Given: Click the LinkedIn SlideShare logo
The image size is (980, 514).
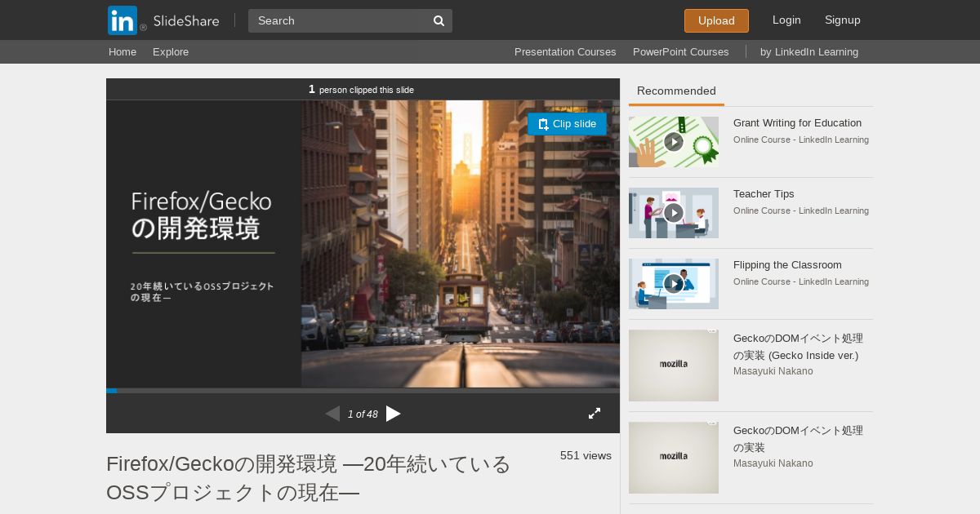Looking at the screenshot, I should pyautogui.click(x=164, y=20).
